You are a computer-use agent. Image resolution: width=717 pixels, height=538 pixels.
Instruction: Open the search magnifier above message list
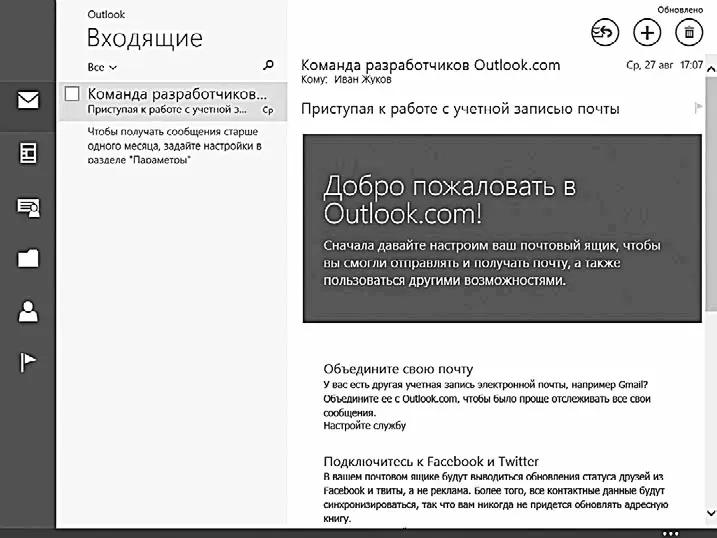(268, 66)
